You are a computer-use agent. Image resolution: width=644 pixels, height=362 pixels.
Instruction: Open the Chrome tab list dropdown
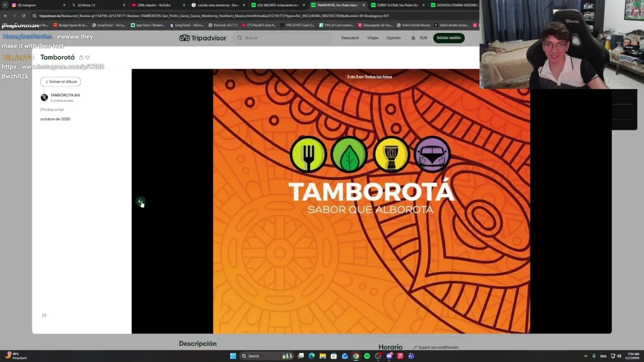pyautogui.click(x=5, y=5)
